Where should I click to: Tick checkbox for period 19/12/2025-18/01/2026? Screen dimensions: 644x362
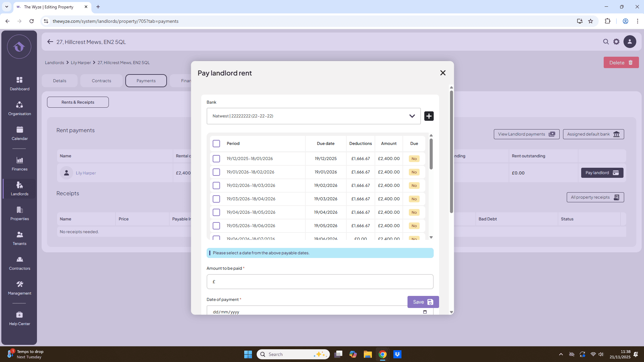(x=216, y=159)
